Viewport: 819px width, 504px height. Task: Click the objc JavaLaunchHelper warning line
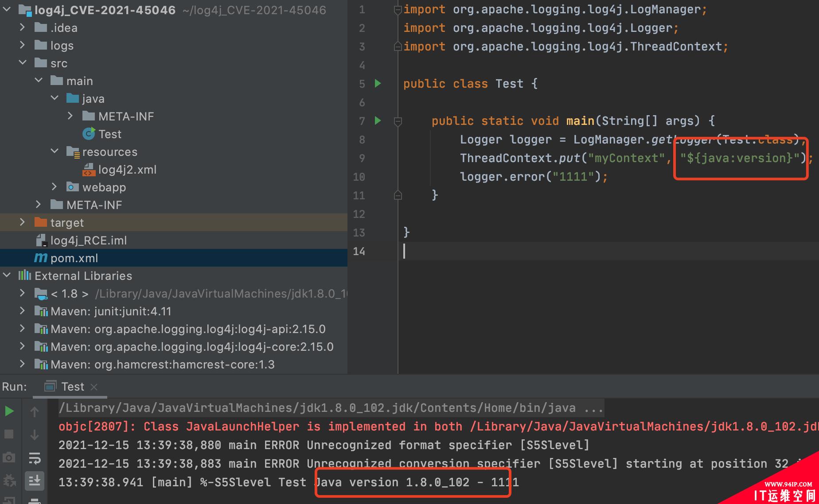439,426
